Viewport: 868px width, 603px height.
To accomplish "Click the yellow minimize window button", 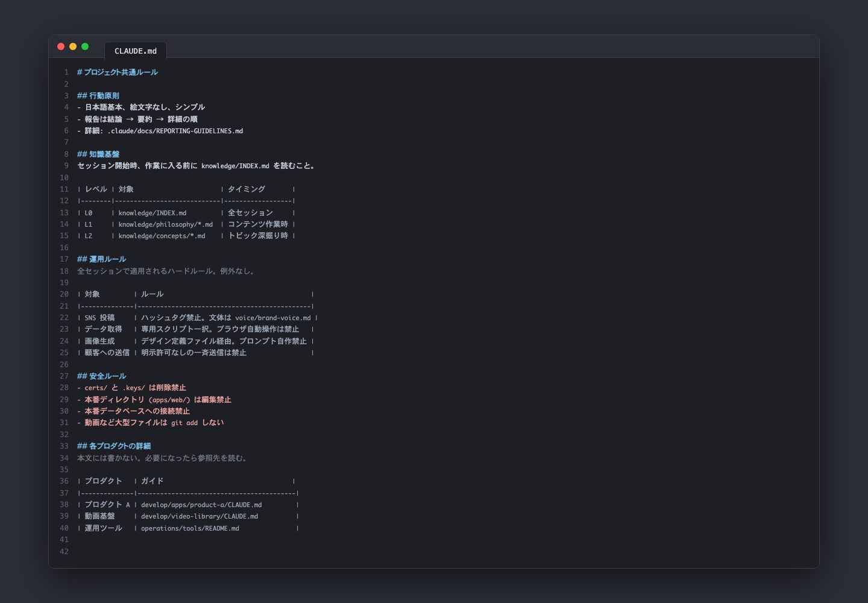I will point(73,46).
